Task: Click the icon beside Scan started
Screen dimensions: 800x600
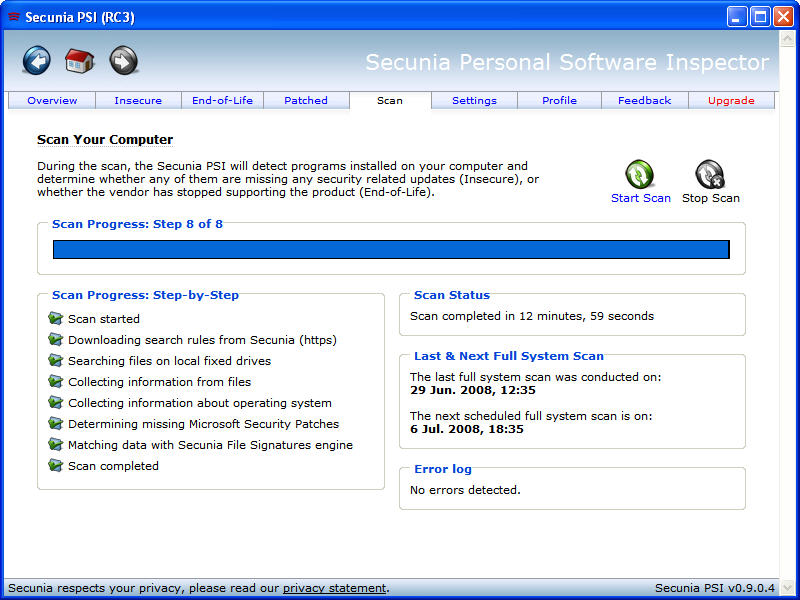Action: click(55, 319)
